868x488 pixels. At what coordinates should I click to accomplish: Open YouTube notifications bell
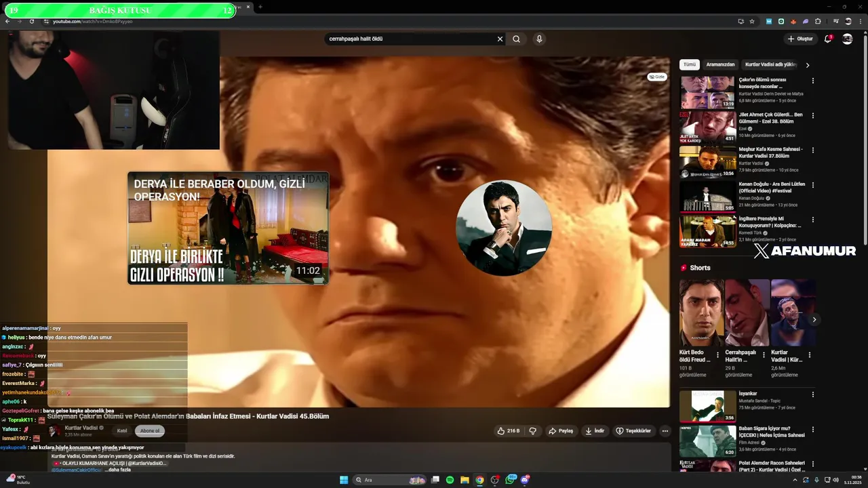827,39
